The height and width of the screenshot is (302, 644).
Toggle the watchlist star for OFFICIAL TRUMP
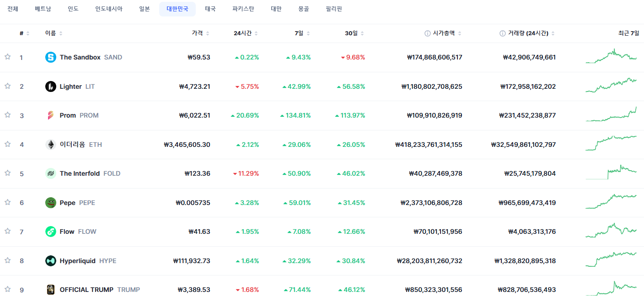coord(7,289)
